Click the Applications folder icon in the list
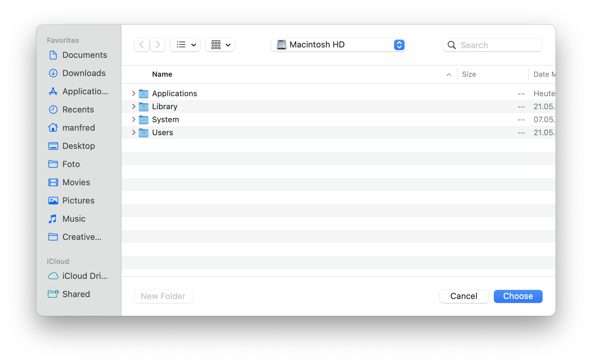The width and height of the screenshot is (592, 364). pos(144,94)
